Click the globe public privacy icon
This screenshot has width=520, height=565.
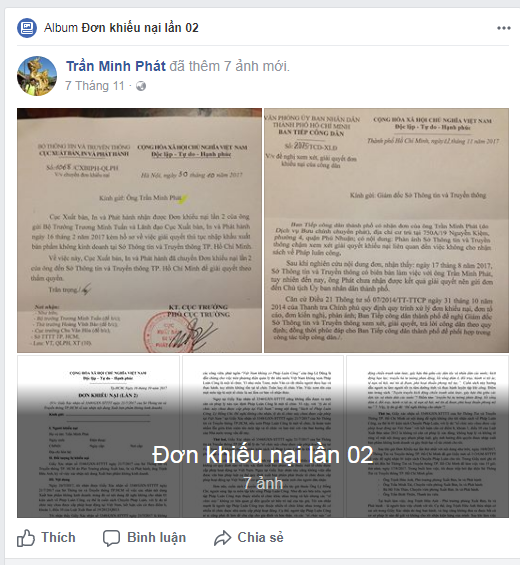(x=141, y=86)
